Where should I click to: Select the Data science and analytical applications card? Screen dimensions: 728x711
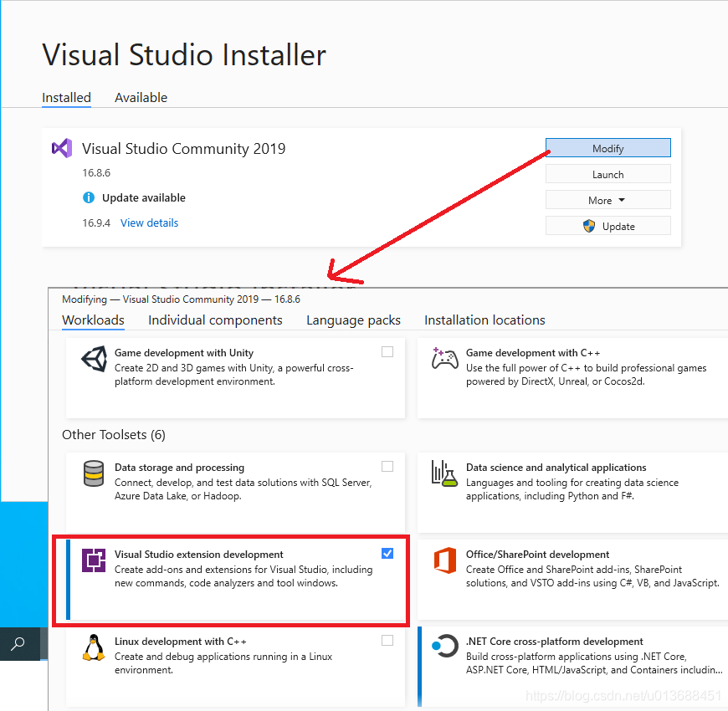click(572, 493)
